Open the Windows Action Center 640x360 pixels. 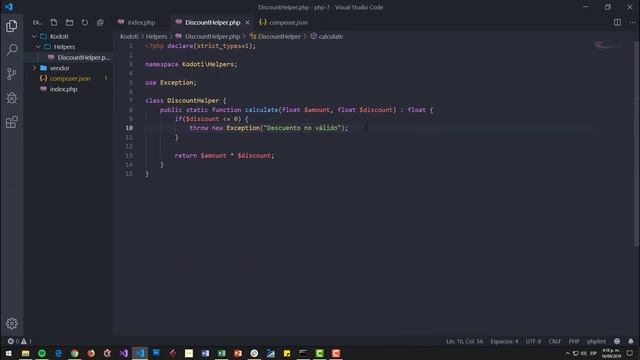click(x=630, y=353)
